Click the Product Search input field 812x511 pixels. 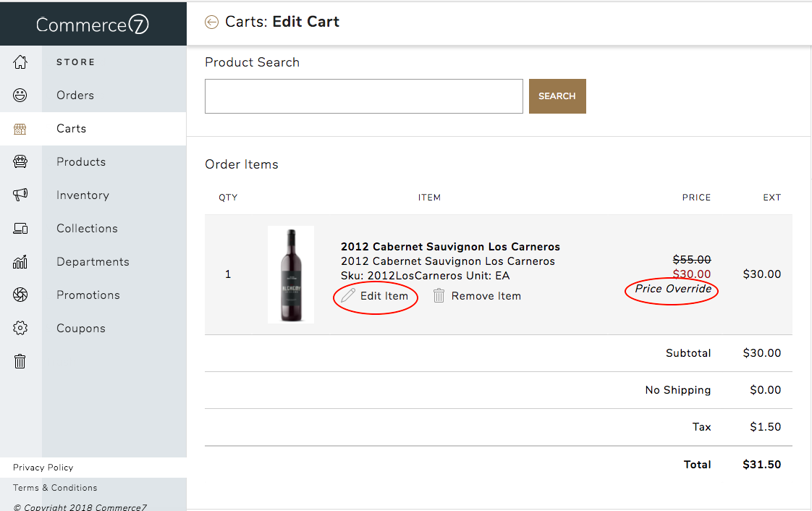pos(363,96)
